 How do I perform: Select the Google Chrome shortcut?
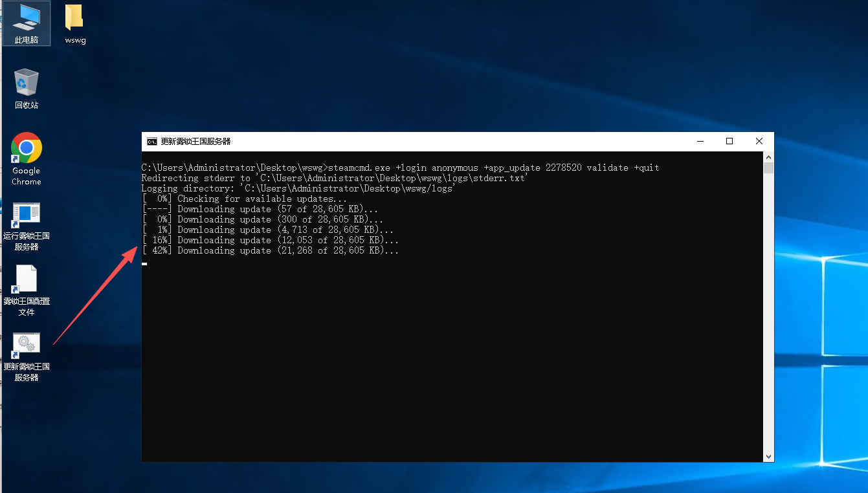pos(27,158)
